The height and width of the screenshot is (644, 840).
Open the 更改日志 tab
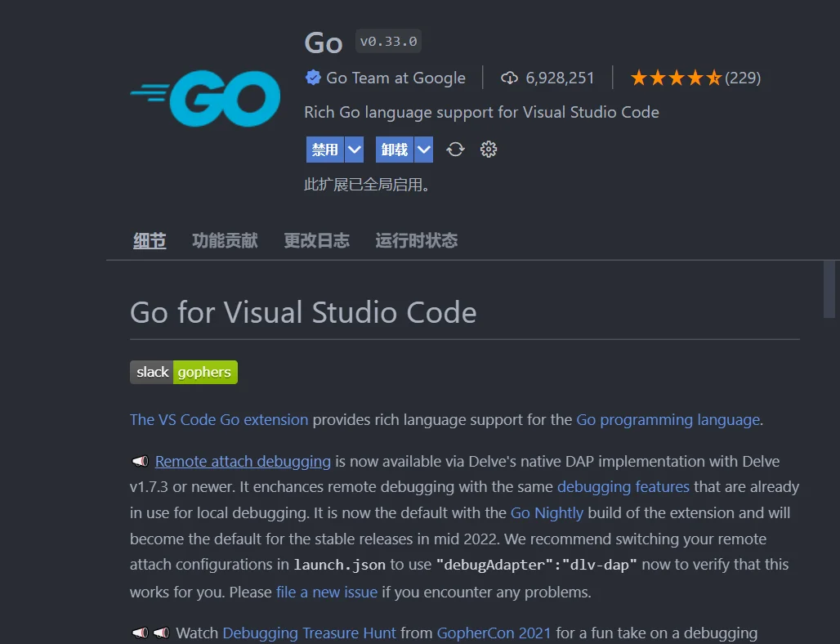316,240
